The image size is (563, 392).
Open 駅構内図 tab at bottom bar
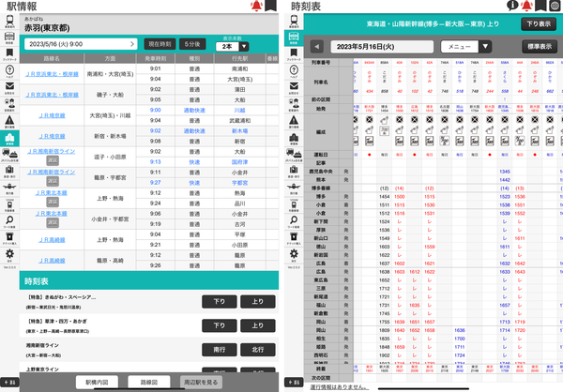click(97, 383)
